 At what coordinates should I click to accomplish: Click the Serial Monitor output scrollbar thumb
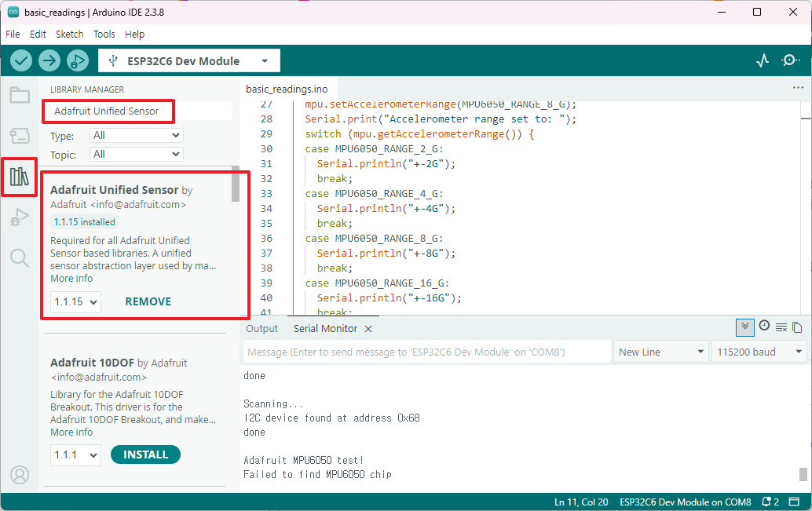(x=803, y=474)
